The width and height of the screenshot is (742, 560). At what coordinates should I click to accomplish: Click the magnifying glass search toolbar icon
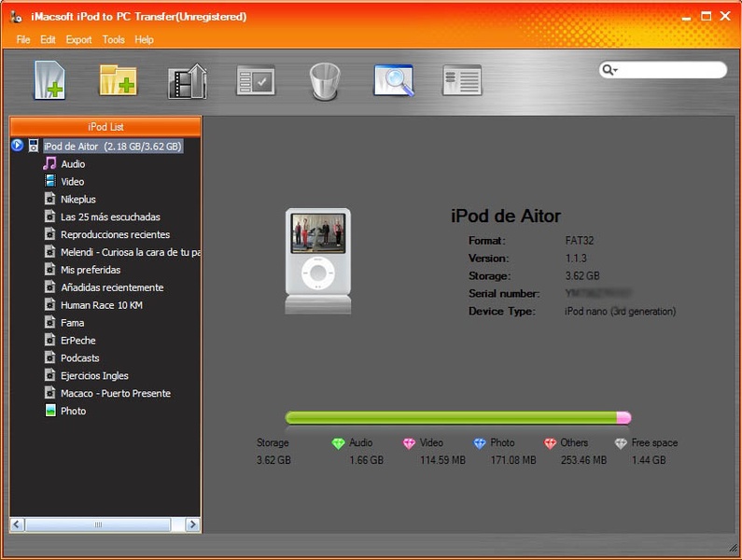(x=393, y=80)
